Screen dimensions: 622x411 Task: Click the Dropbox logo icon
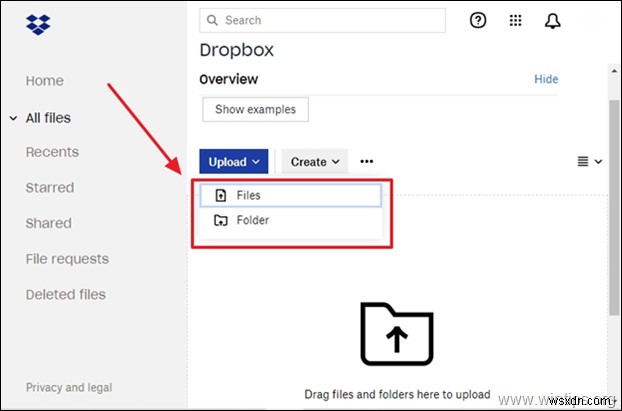[x=38, y=25]
